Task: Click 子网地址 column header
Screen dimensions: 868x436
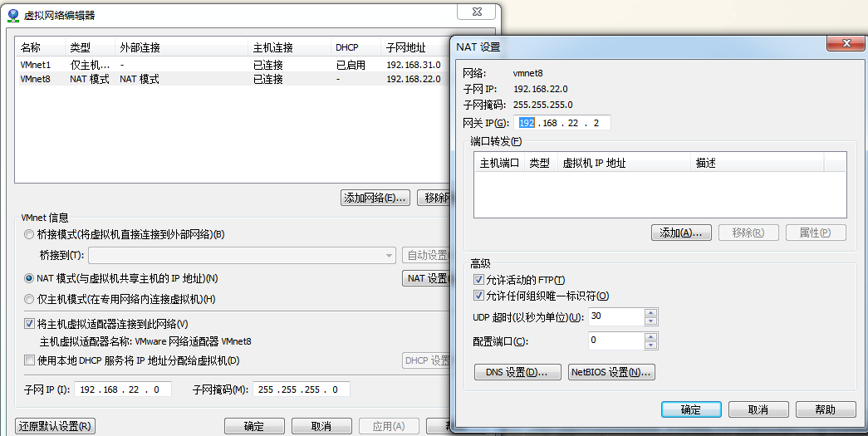Action: [415, 47]
